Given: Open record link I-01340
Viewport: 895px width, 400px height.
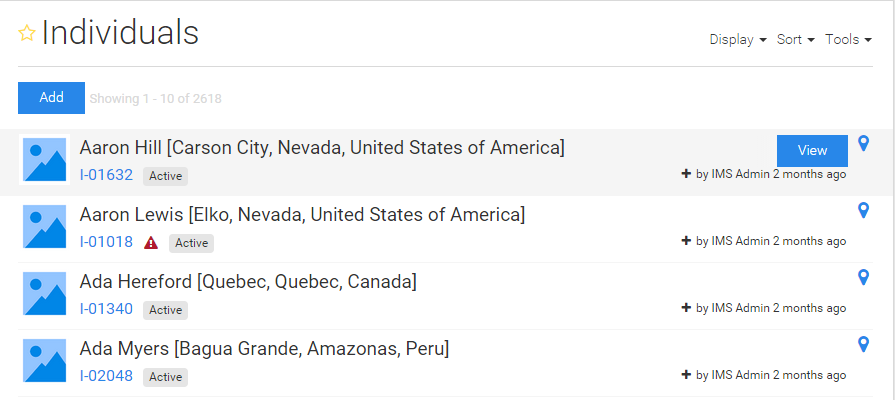Looking at the screenshot, I should pyautogui.click(x=106, y=309).
